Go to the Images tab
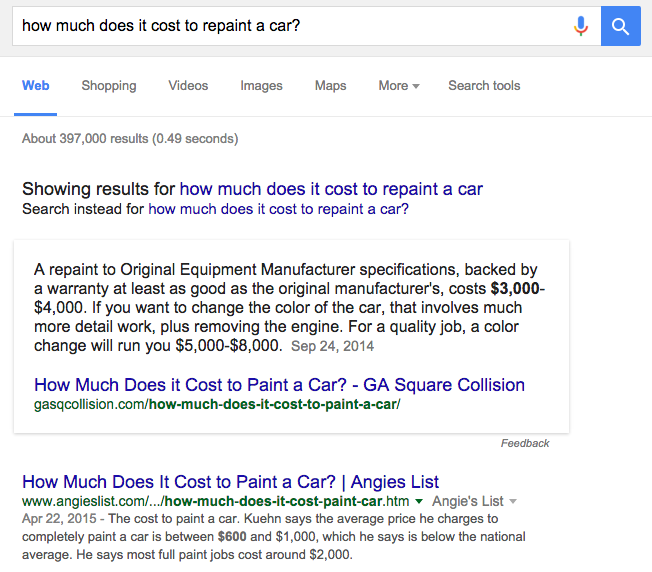 point(261,86)
